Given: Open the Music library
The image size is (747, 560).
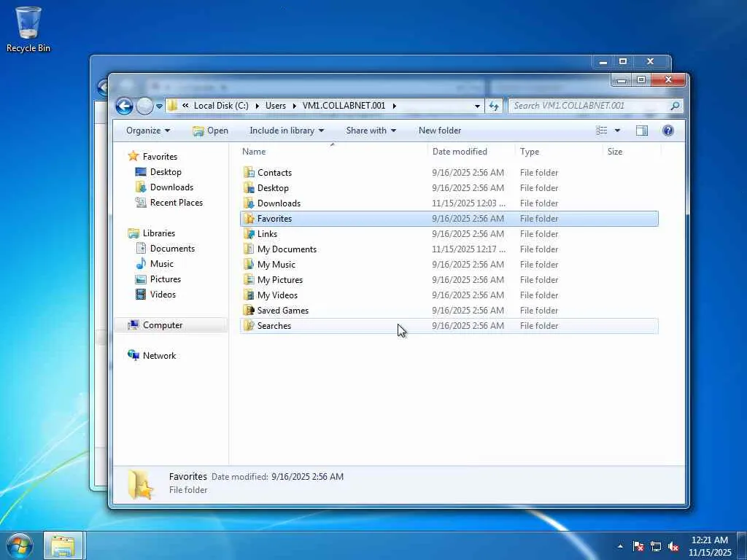Looking at the screenshot, I should tap(161, 264).
